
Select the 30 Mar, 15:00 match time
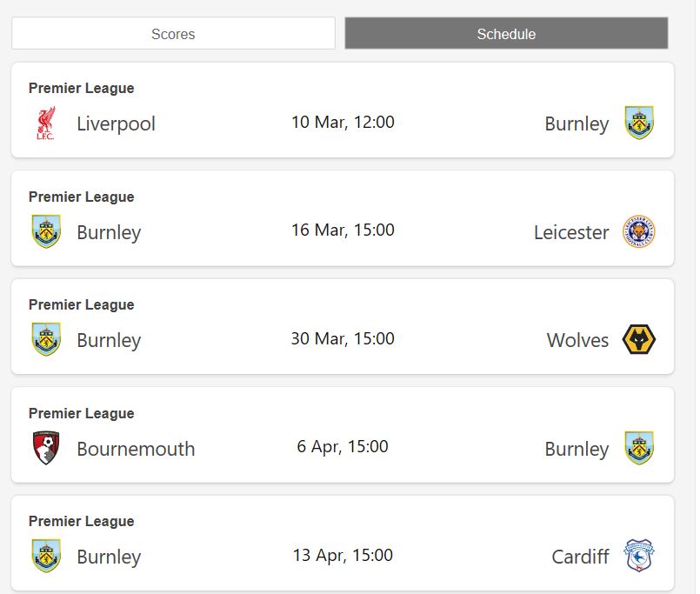(343, 339)
